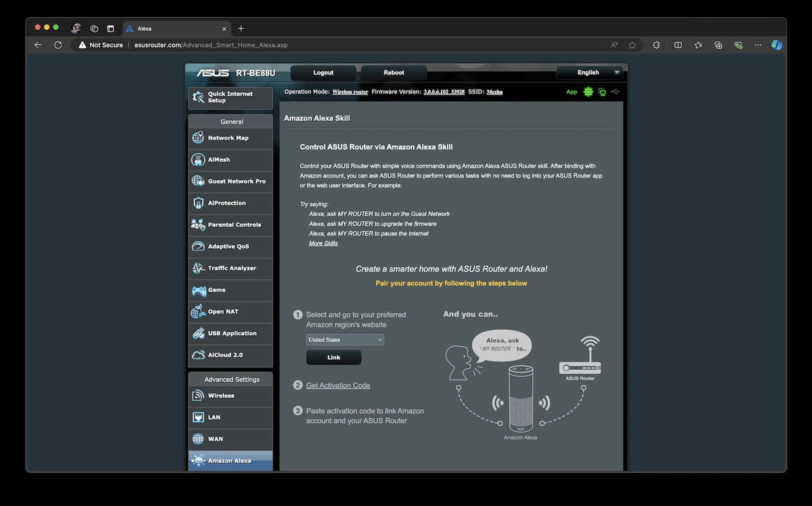Screen dimensions: 812x506
Task: Click the USB status icon in header
Action: tap(615, 91)
